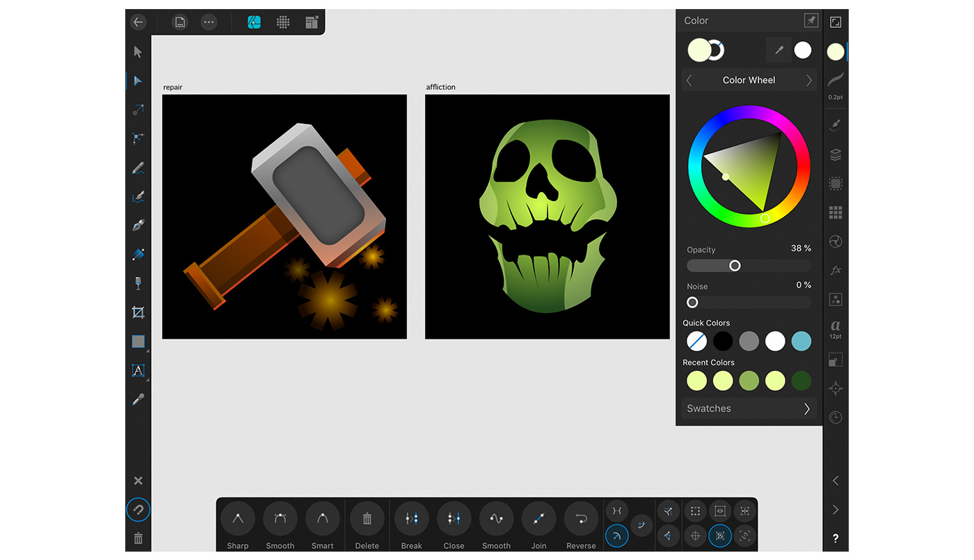Image resolution: width=974 pixels, height=560 pixels.
Task: Pick black from Quick Colors
Action: coord(723,341)
